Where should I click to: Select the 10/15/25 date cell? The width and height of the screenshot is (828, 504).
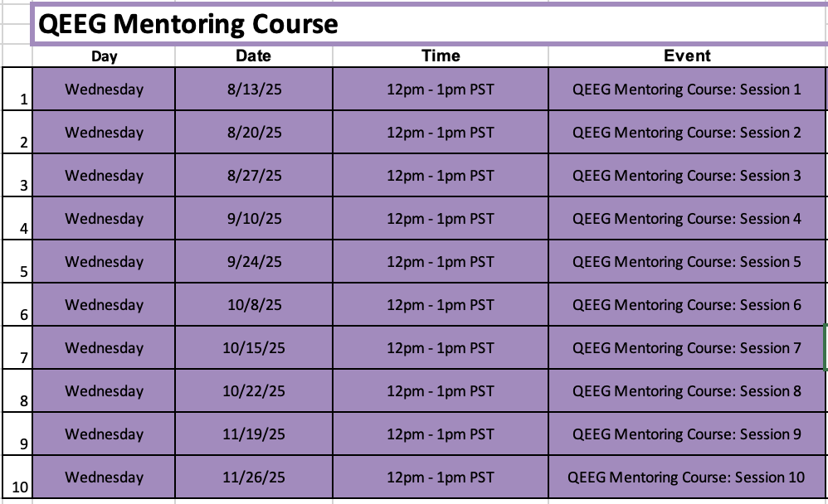(x=254, y=348)
